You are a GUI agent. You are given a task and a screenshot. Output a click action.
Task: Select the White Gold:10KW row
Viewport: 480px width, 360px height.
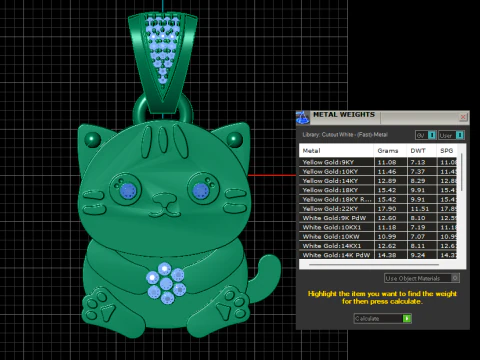point(378,237)
